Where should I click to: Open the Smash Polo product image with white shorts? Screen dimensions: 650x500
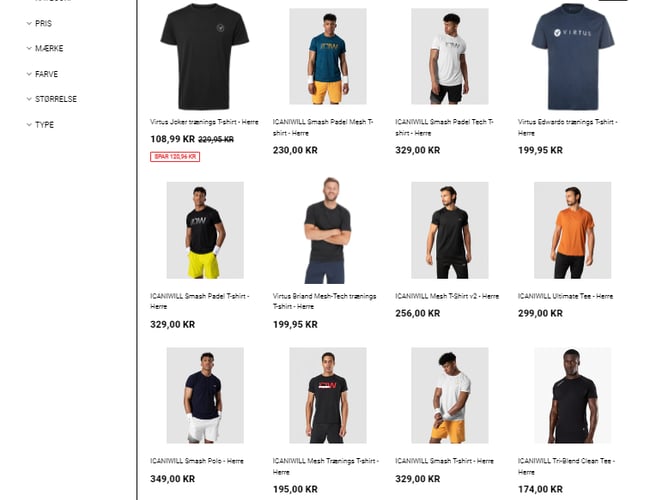205,396
